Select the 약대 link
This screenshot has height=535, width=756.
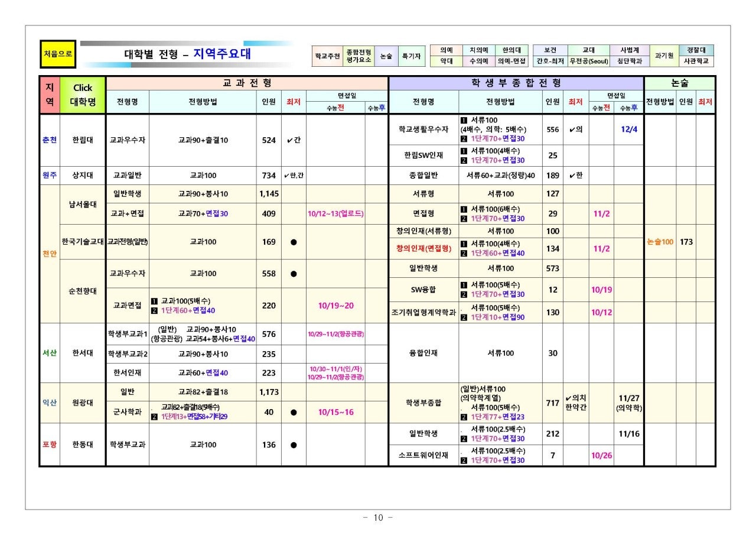446,61
